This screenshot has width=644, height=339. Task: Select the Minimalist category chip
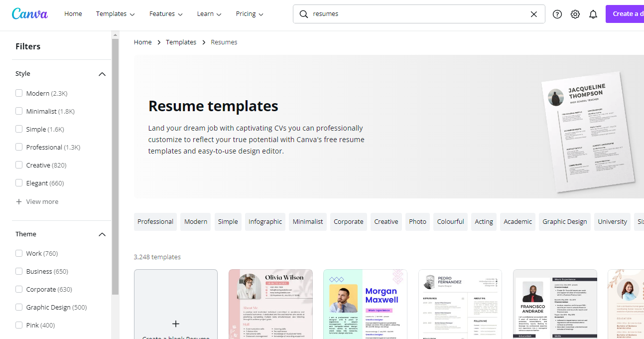coord(308,222)
